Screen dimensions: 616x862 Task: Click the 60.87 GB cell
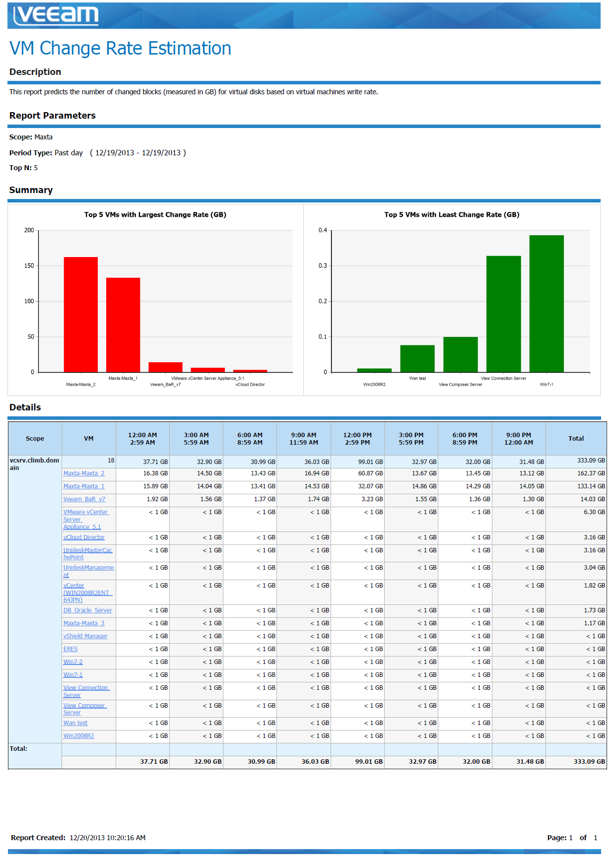pos(370,473)
